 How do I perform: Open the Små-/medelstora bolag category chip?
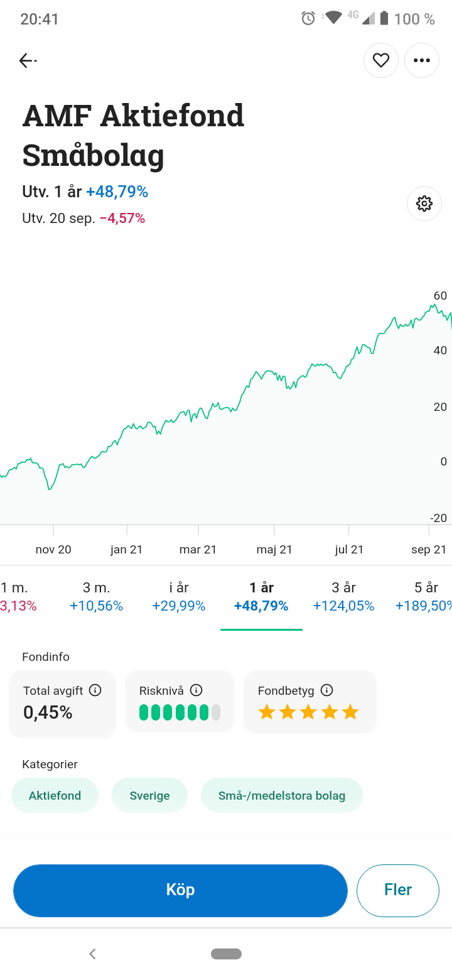point(282,795)
